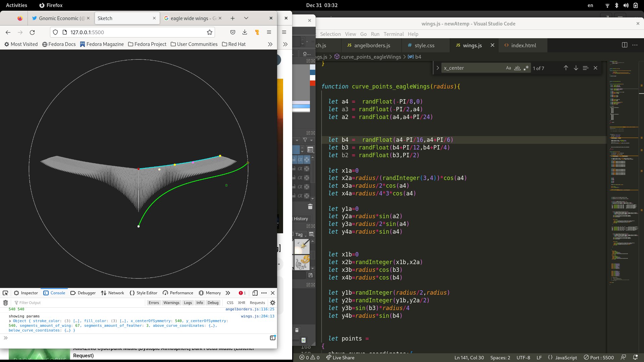The height and width of the screenshot is (362, 644).
Task: Open Firefox downloads panel
Action: (245, 32)
